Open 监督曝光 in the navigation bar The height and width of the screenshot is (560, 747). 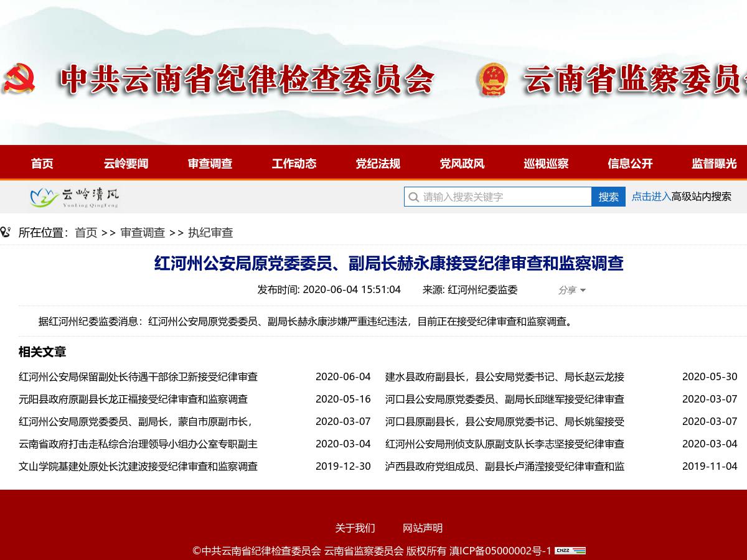coord(714,164)
